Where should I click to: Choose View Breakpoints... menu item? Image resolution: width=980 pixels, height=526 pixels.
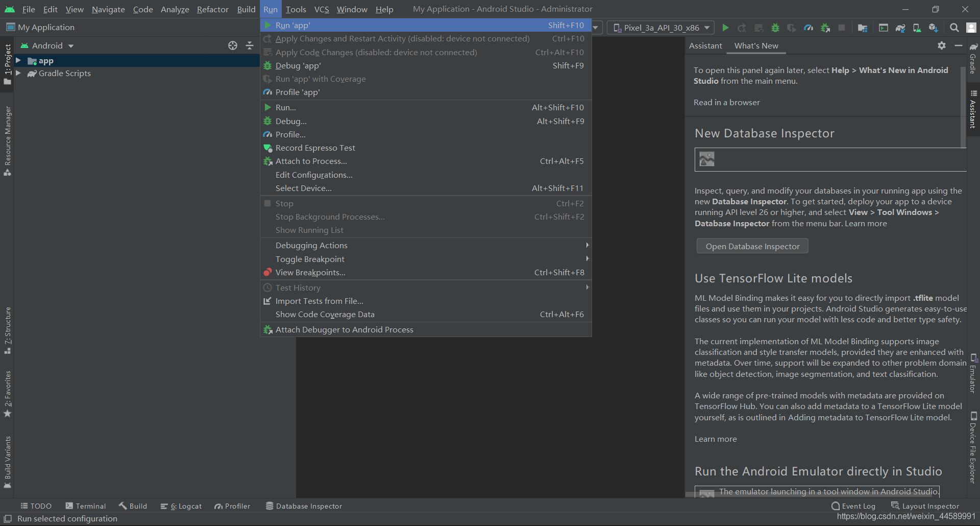click(426, 272)
